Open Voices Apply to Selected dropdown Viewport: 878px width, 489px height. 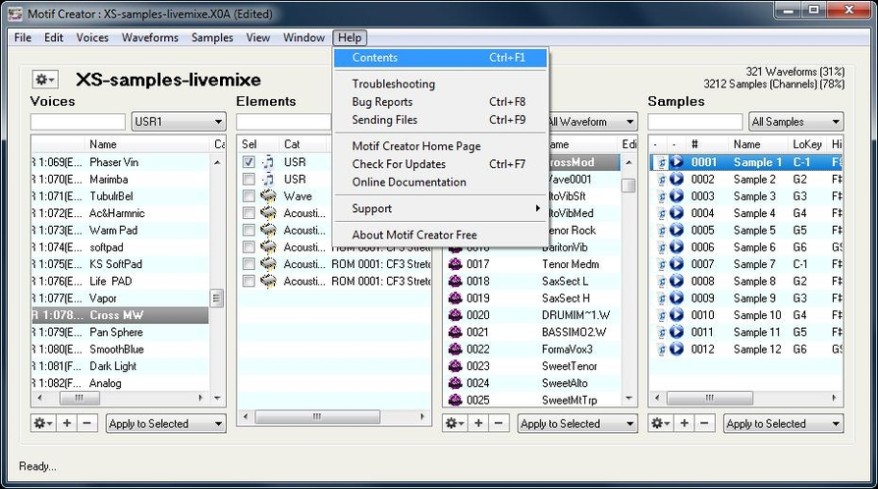166,423
